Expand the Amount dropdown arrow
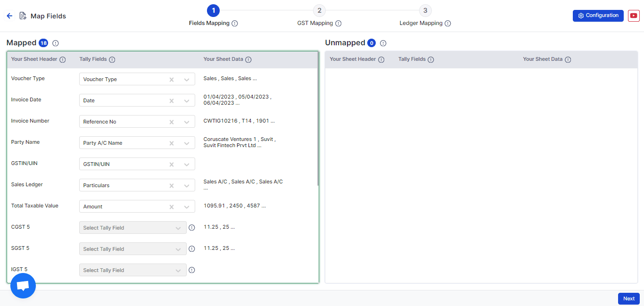The width and height of the screenshot is (644, 306). tap(187, 207)
